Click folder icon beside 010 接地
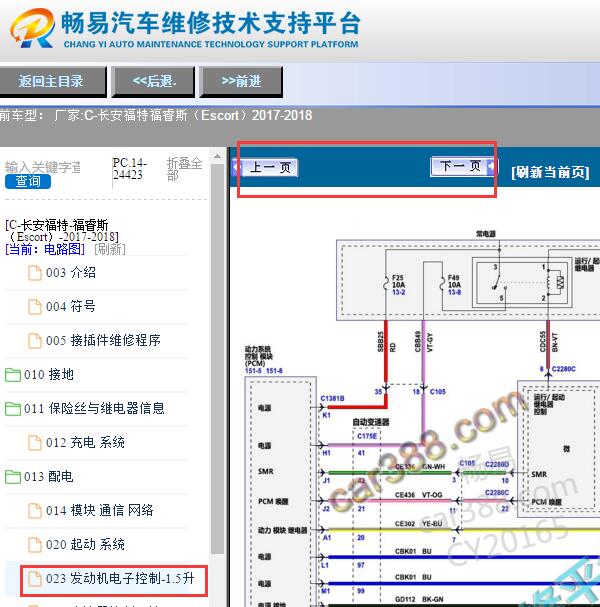600x607 pixels. [13, 375]
